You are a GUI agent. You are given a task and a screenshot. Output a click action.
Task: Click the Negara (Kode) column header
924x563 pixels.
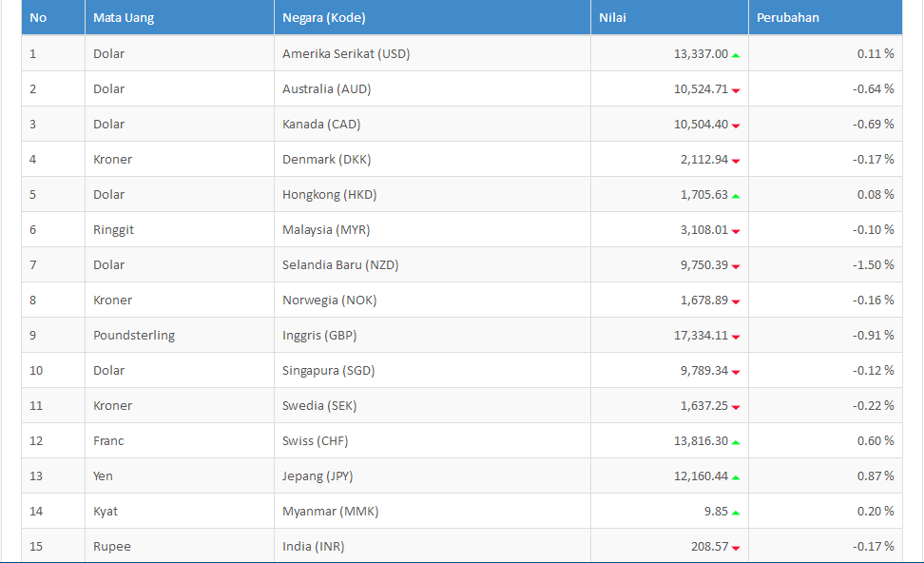pos(433,17)
